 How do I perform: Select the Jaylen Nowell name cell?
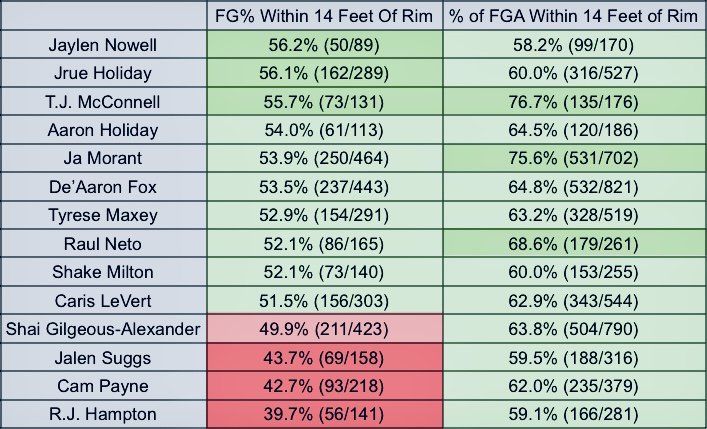[103, 45]
